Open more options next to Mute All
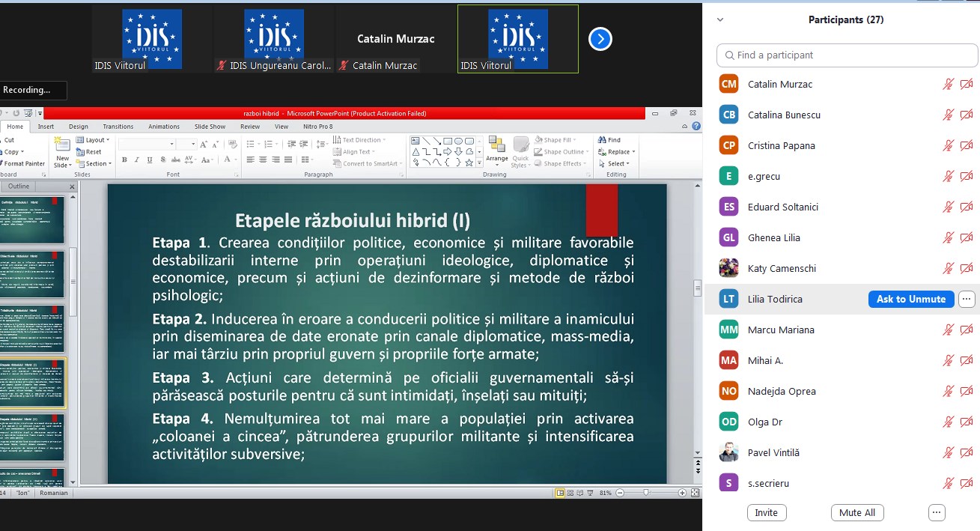Image resolution: width=980 pixels, height=531 pixels. click(x=937, y=513)
